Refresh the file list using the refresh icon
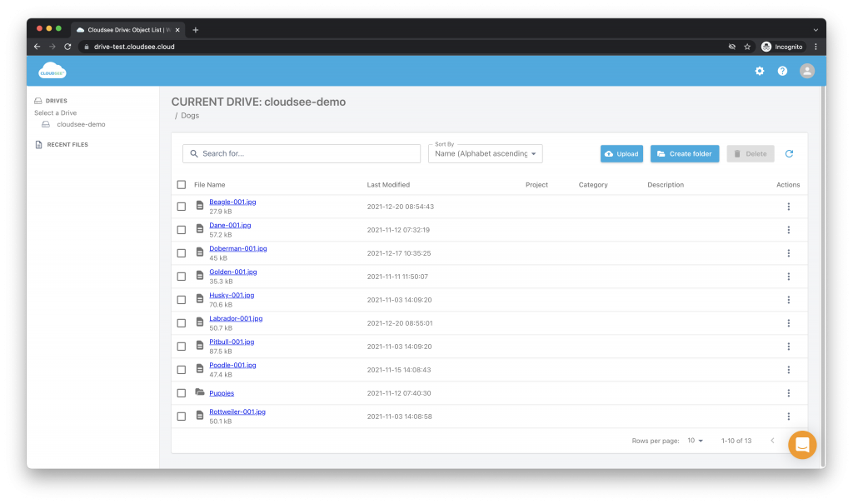 (789, 153)
